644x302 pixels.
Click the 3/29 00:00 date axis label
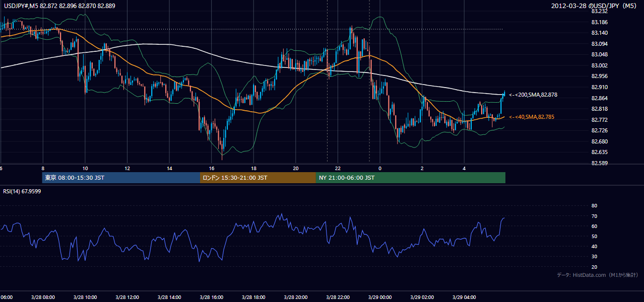click(380, 297)
